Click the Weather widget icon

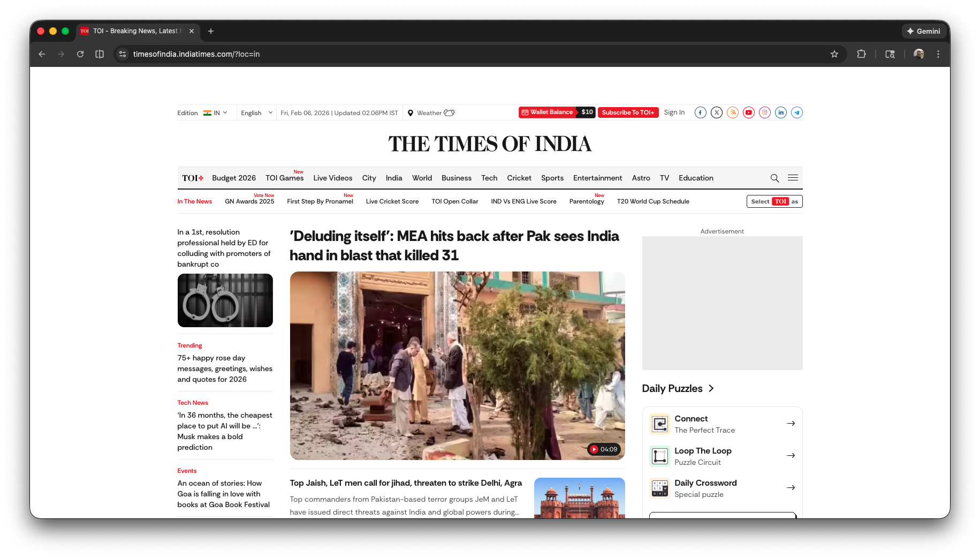447,112
